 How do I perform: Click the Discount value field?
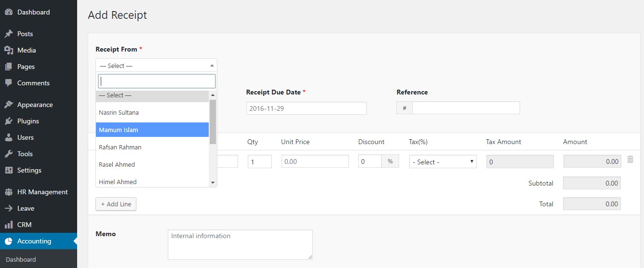pyautogui.click(x=370, y=161)
